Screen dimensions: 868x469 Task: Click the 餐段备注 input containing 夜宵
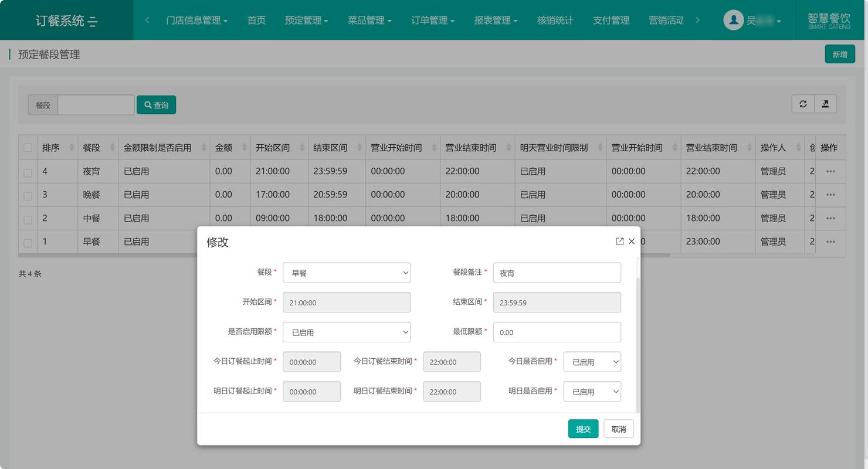point(557,273)
